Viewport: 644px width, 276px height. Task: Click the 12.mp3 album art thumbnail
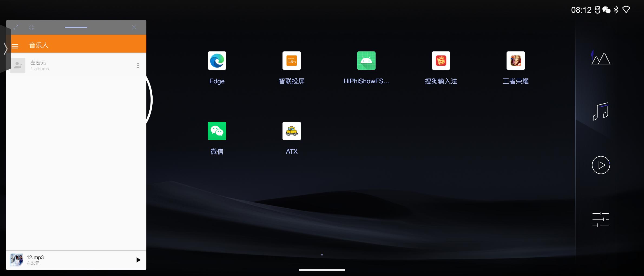click(x=16, y=260)
